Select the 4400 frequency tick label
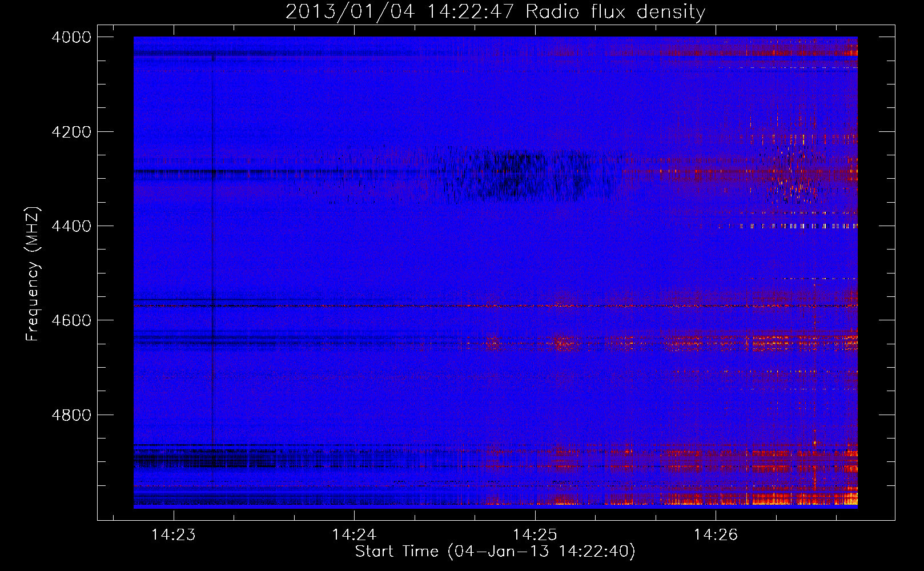Screen dimensions: 924x571 (71, 226)
